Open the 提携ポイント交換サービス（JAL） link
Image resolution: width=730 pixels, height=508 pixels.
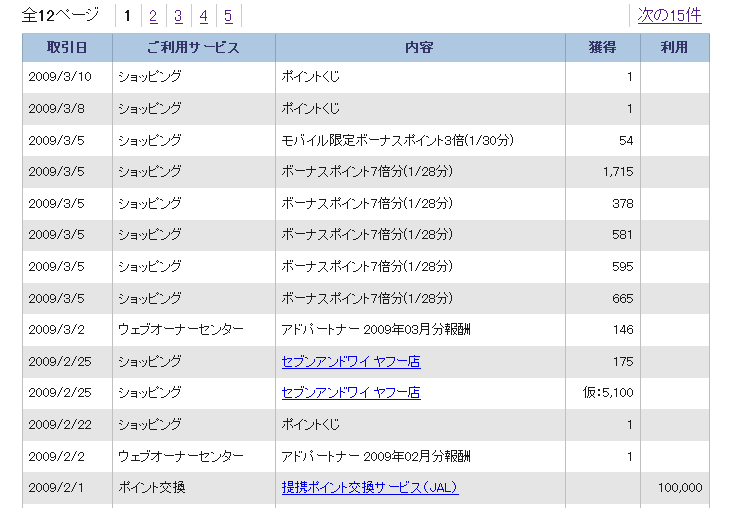coord(370,488)
